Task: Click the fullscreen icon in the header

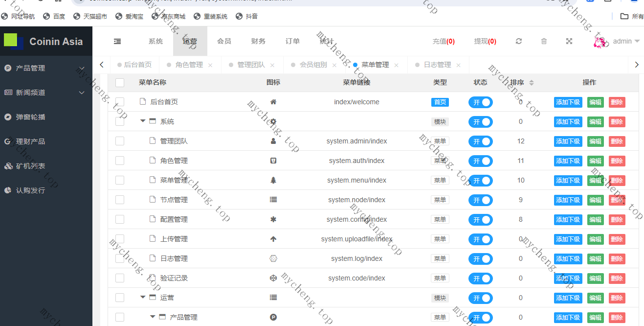Action: tap(569, 41)
